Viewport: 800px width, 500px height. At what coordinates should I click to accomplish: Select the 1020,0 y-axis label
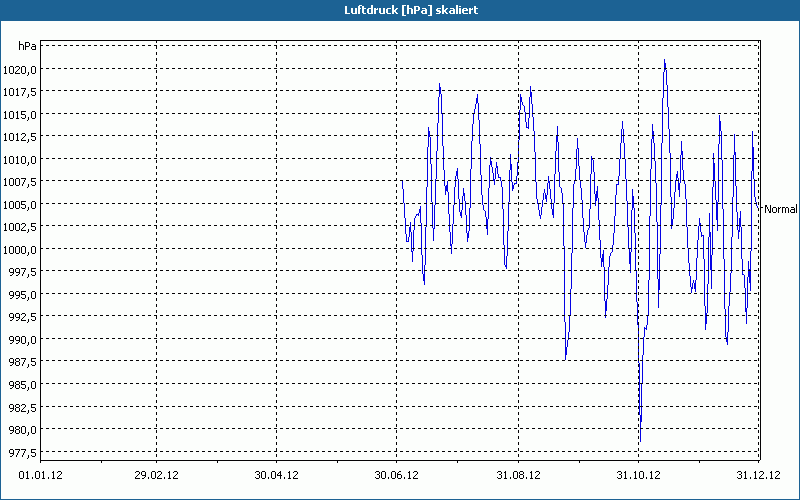[x=19, y=70]
